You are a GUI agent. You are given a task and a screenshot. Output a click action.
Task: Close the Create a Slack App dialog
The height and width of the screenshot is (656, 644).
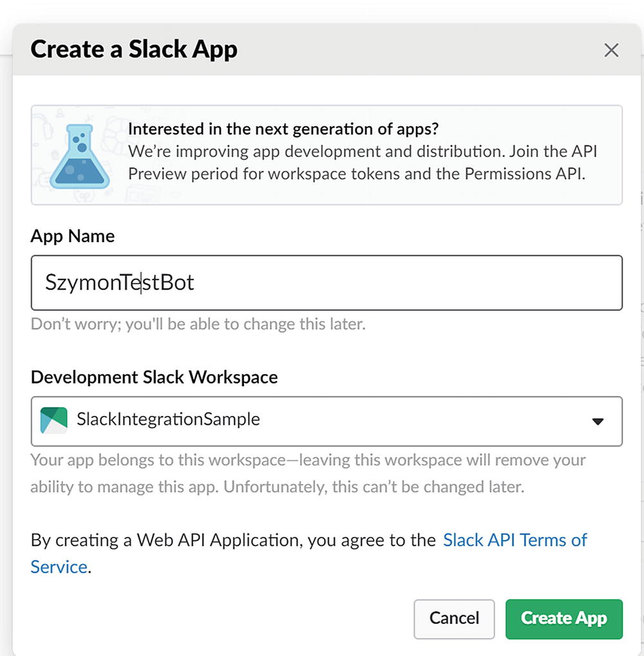pos(611,50)
